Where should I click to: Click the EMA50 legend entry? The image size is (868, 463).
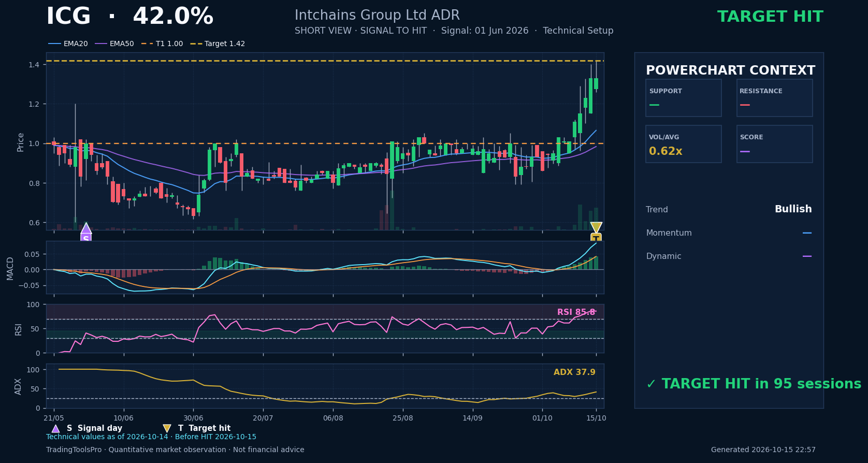[x=114, y=44]
